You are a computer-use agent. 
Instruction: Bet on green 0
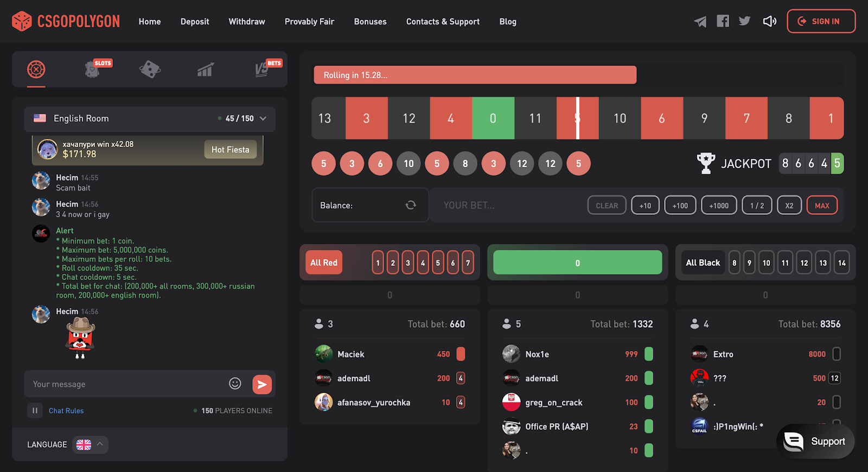578,263
